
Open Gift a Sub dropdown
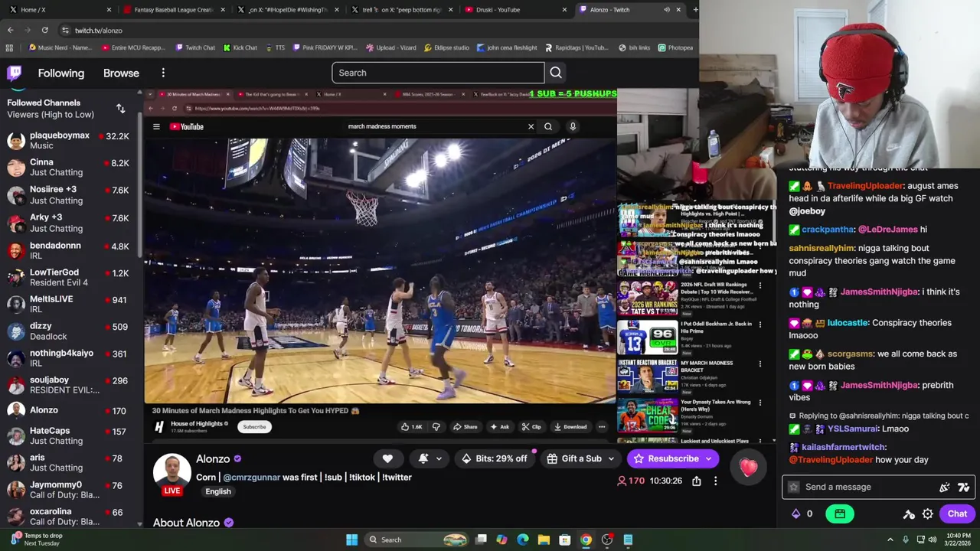tap(582, 458)
